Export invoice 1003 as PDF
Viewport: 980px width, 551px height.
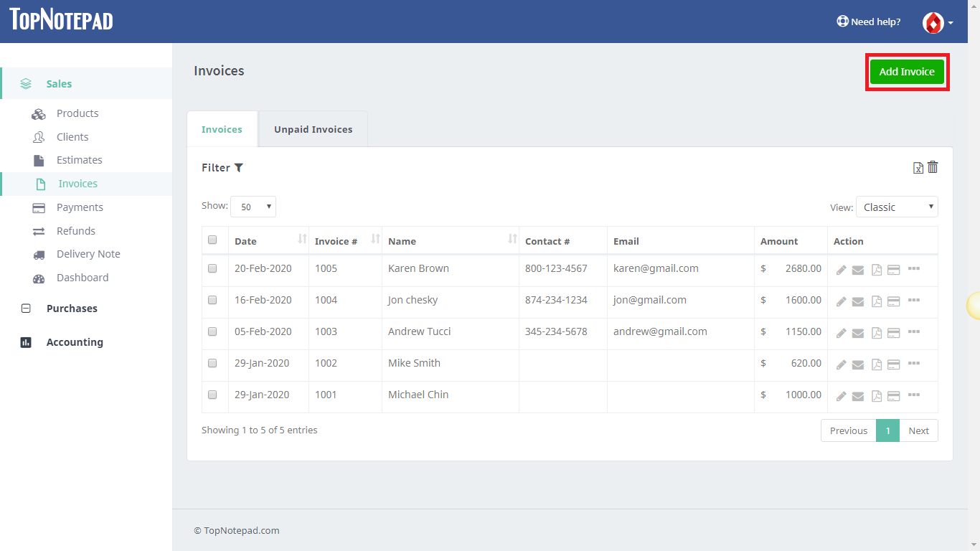click(877, 334)
